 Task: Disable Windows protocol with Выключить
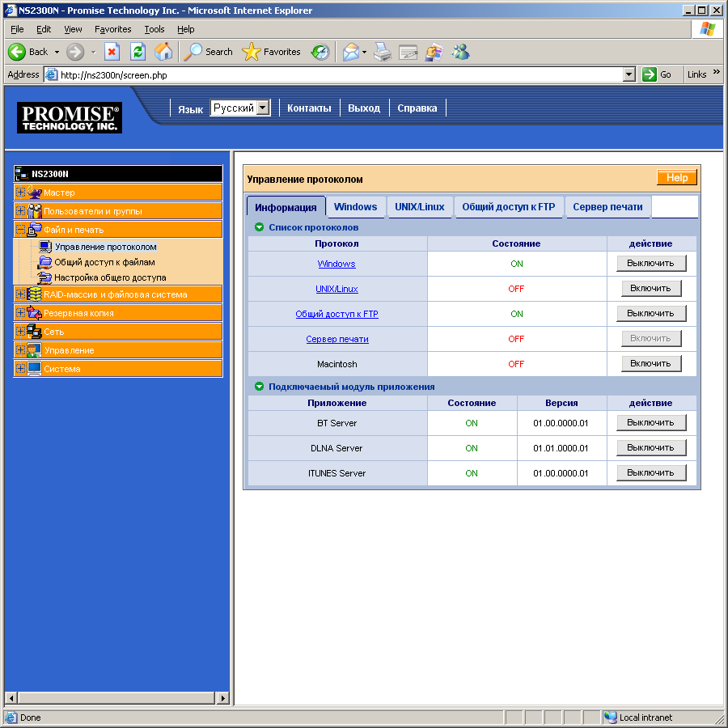pos(651,263)
